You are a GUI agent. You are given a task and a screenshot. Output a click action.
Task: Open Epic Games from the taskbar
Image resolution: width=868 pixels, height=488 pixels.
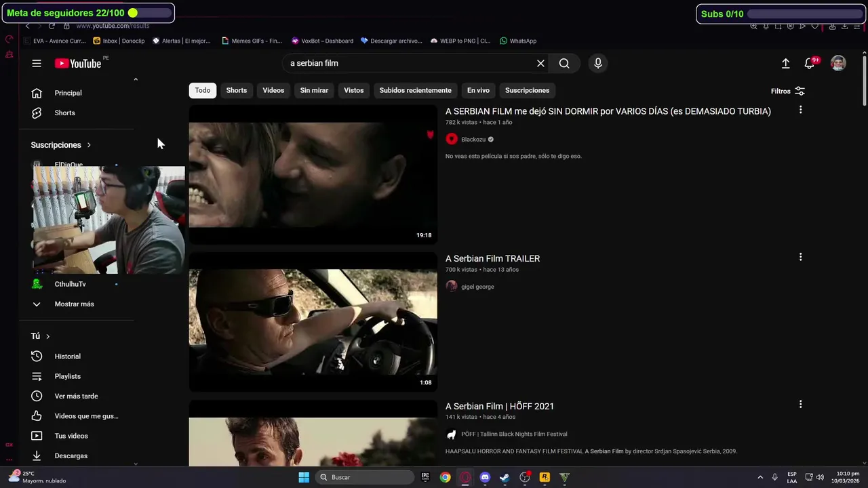coord(425,477)
